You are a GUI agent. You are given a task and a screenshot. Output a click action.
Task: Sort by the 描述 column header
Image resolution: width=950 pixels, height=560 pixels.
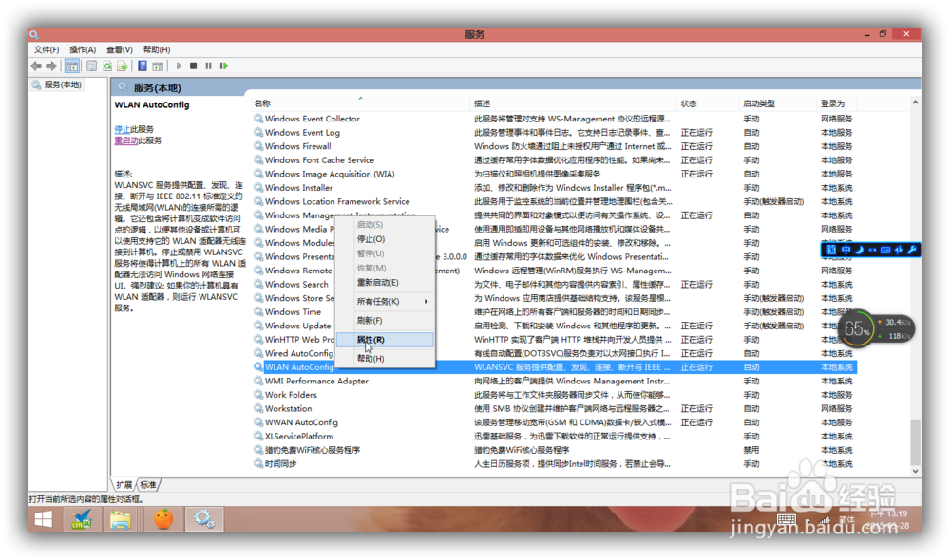click(x=573, y=104)
